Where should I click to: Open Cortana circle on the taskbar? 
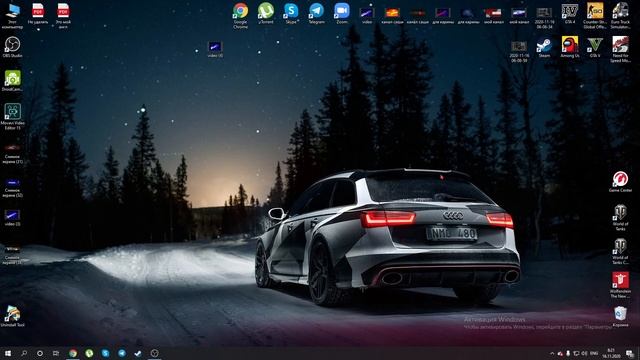(x=40, y=353)
